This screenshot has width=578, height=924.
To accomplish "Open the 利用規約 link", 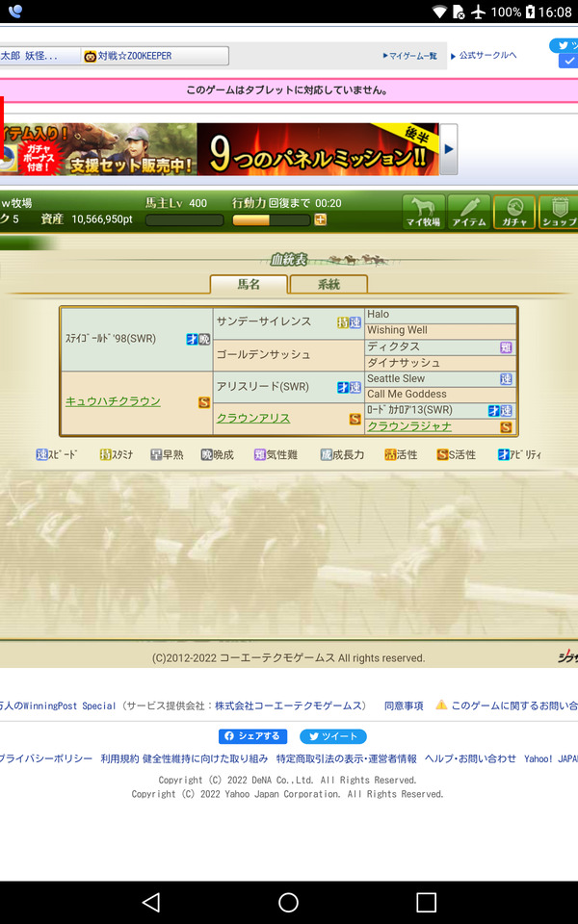I will (x=119, y=758).
